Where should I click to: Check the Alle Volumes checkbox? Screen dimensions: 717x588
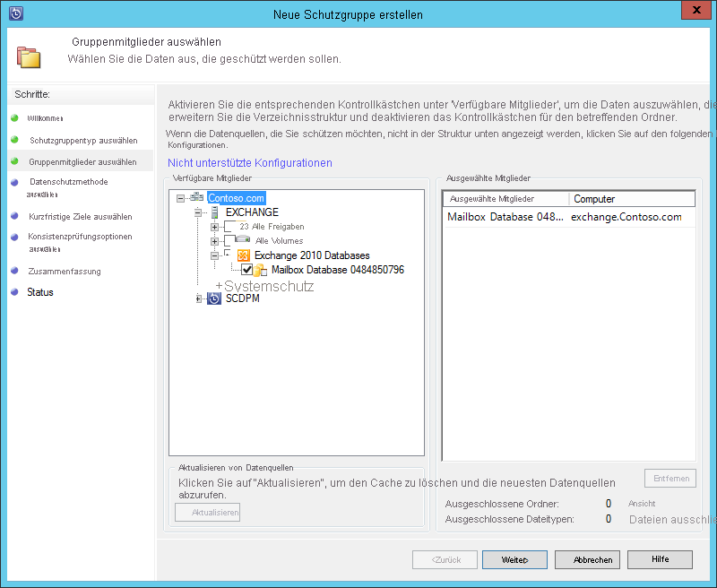(x=229, y=241)
